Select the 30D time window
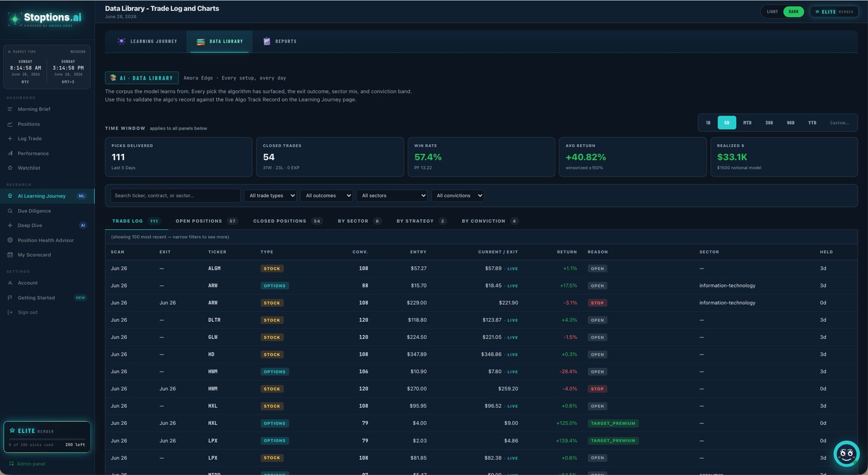Viewport: 868px width, 475px height. coord(769,123)
